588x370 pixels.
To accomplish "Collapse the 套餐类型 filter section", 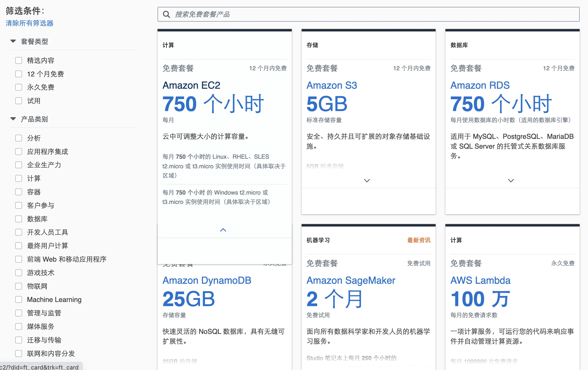I will point(13,41).
